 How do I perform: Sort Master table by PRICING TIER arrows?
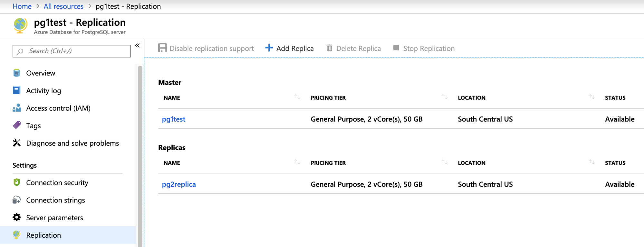point(445,97)
